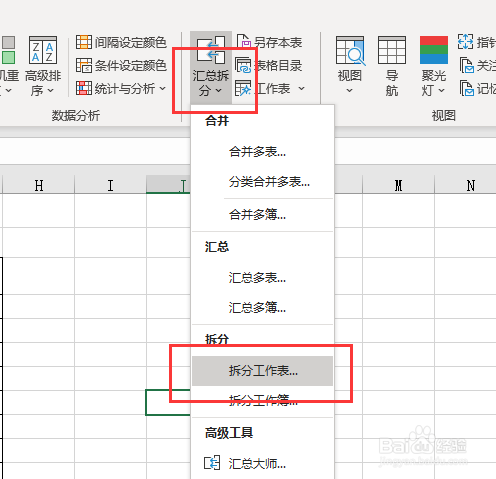Select column H header
Viewport: 496px width, 479px height.
click(x=39, y=185)
